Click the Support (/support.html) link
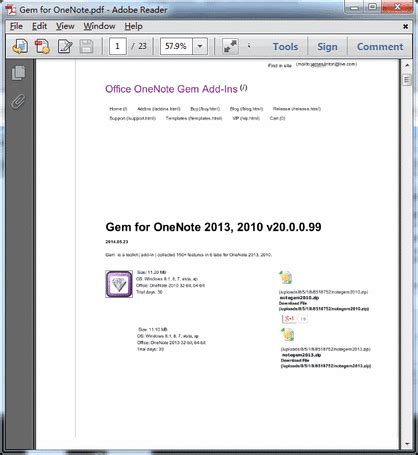Image resolution: width=418 pixels, height=455 pixels. (132, 118)
